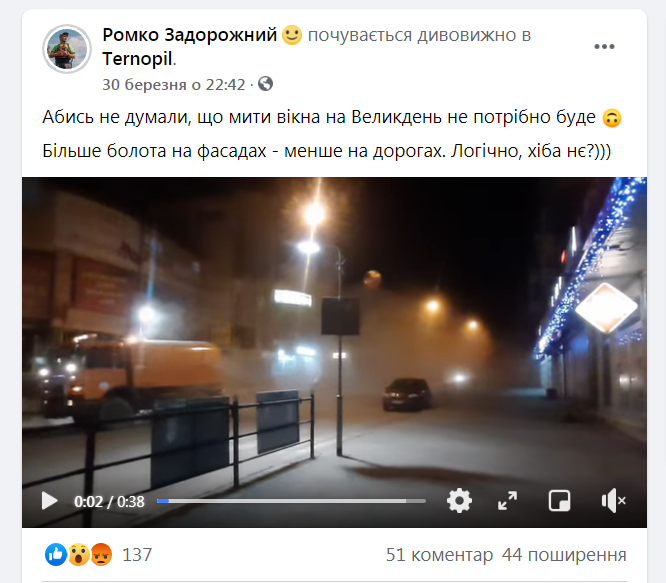
Task: Expand video to fullscreen
Action: [508, 501]
